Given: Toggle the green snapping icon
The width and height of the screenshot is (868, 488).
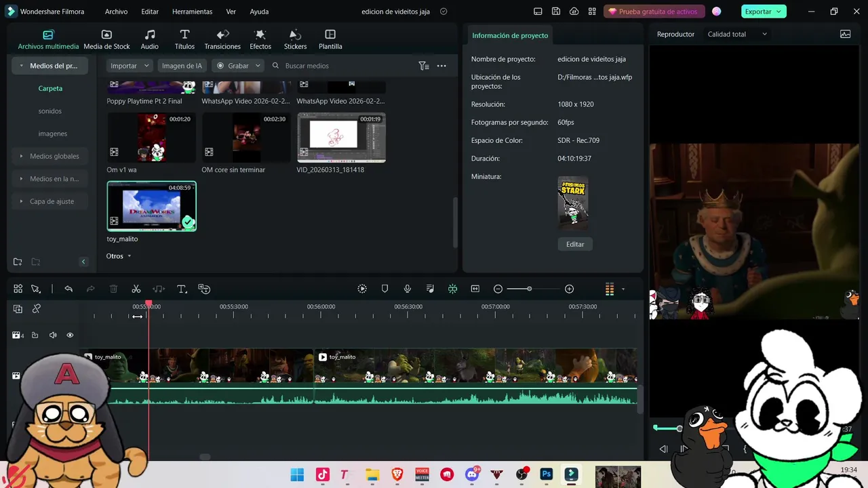Looking at the screenshot, I should (452, 289).
